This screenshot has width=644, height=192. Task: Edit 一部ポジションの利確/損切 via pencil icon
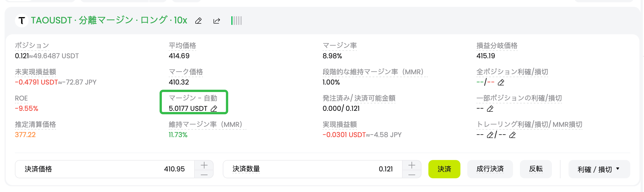click(490, 109)
